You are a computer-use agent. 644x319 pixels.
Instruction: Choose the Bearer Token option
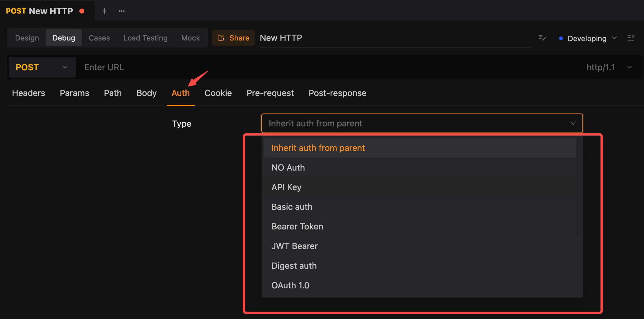click(420, 226)
